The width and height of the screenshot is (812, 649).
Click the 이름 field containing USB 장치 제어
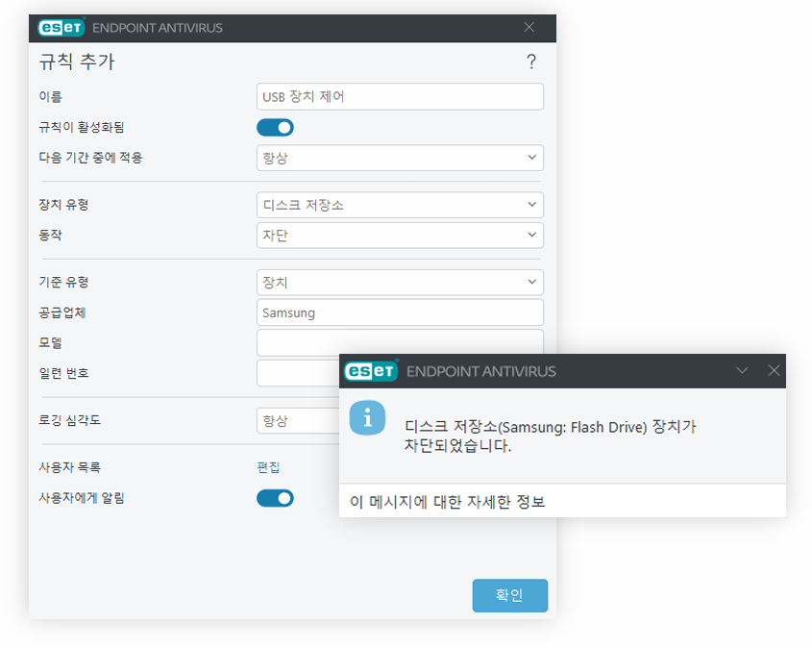click(x=400, y=96)
